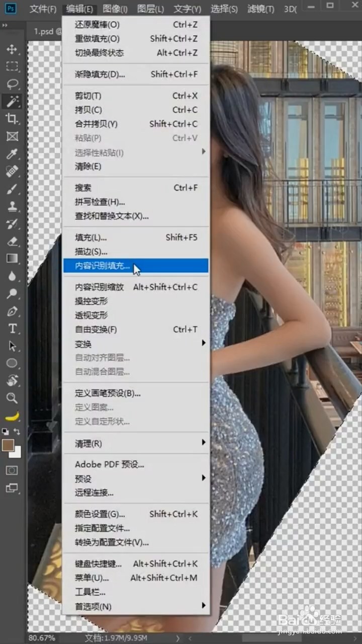Select the Healing Brush tool
Screen dimensions: 362x644
(x=12, y=172)
